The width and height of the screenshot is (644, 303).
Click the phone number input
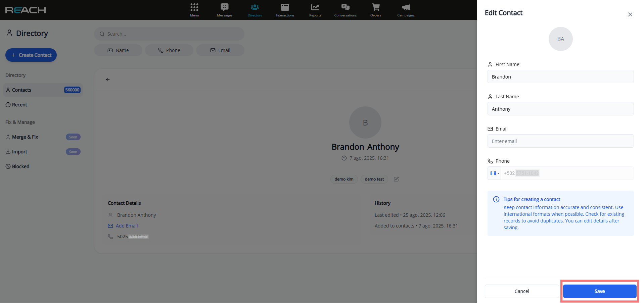567,173
